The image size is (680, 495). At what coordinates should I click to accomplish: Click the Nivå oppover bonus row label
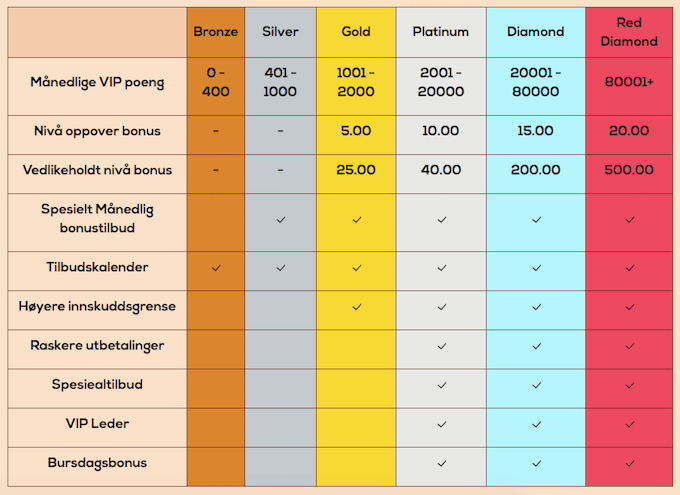(x=97, y=131)
